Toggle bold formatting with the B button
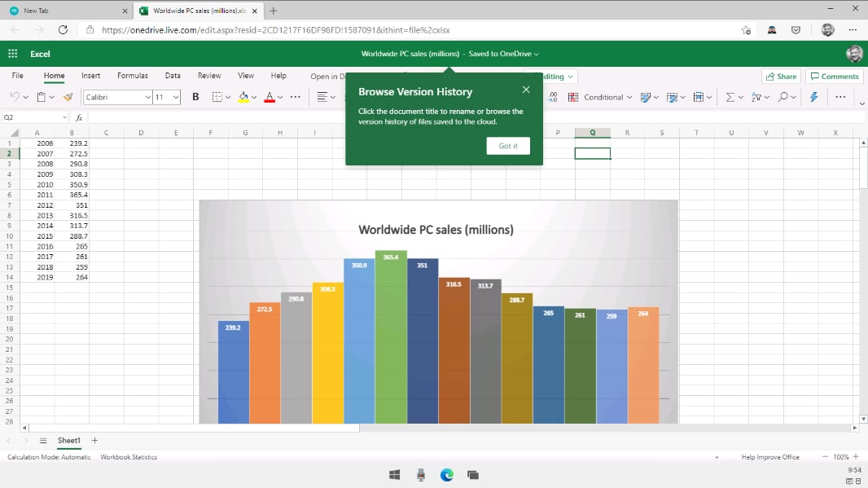 tap(195, 97)
